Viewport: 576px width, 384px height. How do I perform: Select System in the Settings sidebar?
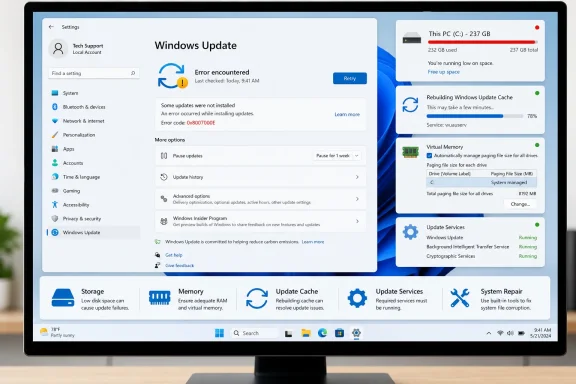pos(94,93)
